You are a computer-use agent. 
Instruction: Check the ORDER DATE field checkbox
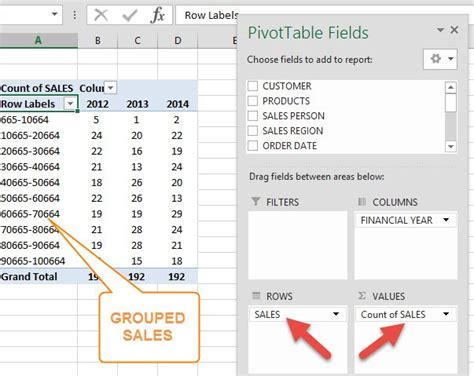(253, 146)
